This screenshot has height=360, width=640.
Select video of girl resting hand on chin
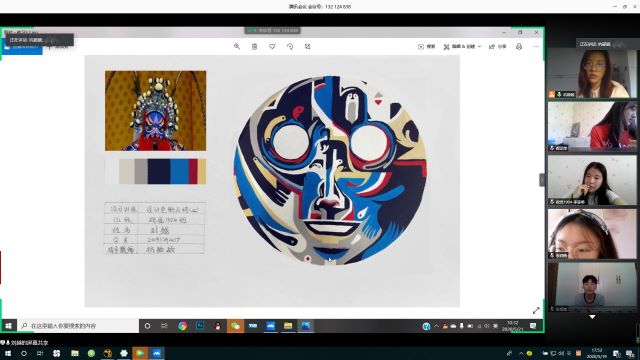pyautogui.click(x=592, y=180)
